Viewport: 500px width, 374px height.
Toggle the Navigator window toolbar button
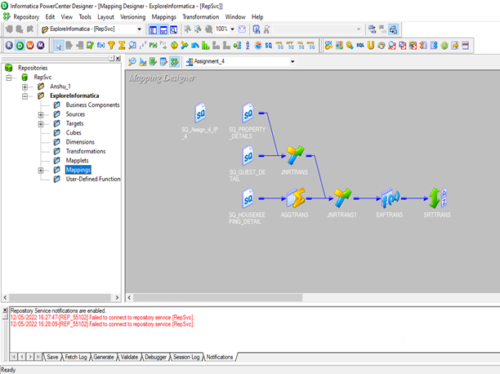tap(153, 30)
